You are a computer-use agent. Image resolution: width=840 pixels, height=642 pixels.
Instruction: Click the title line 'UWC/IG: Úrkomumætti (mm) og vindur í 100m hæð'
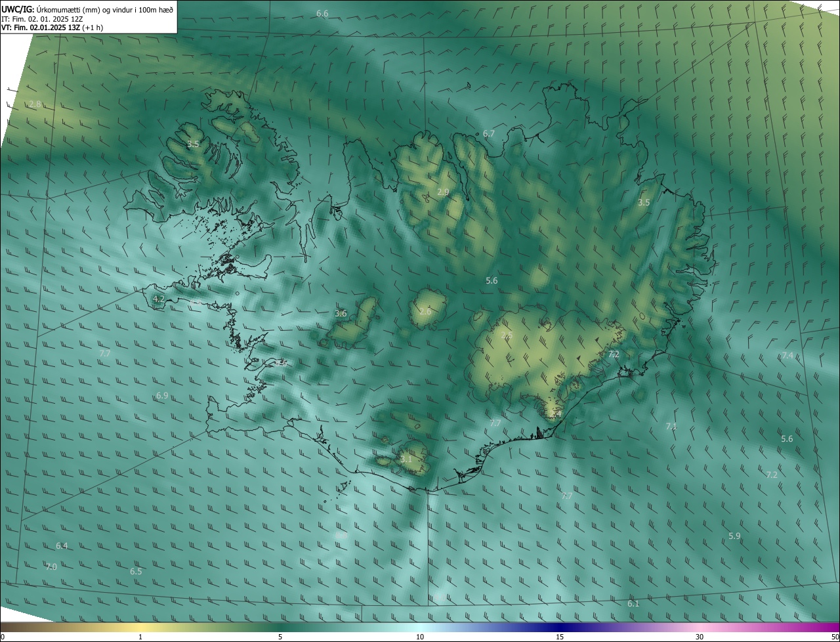pyautogui.click(x=87, y=9)
